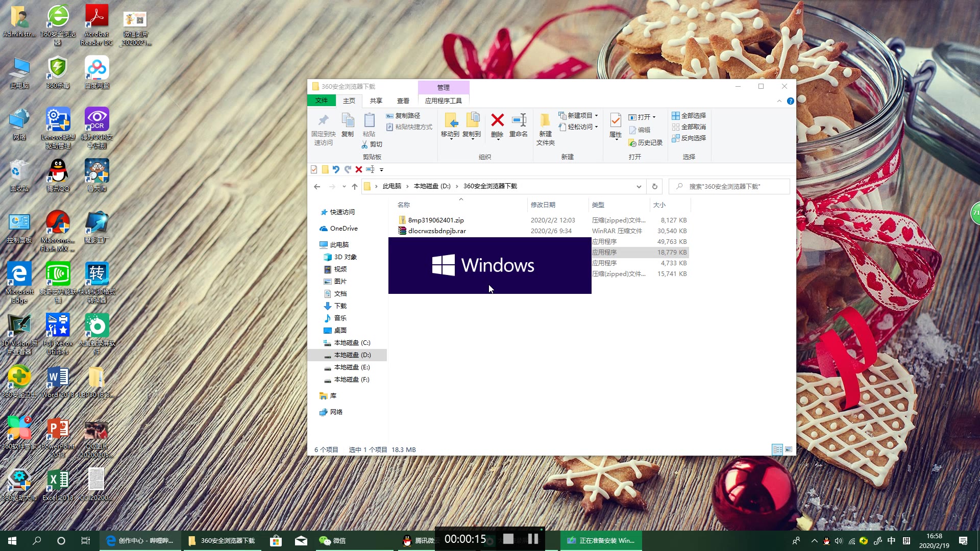The width and height of the screenshot is (980, 551).
Task: Switch to the Home ribbon tab
Action: 349,101
